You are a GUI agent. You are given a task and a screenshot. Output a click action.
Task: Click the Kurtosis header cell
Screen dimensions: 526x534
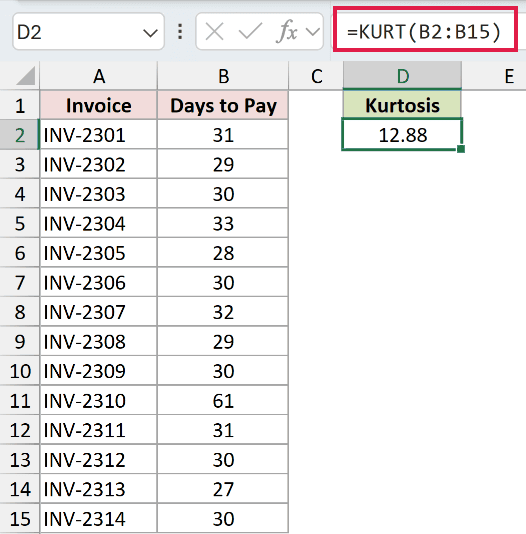[402, 105]
